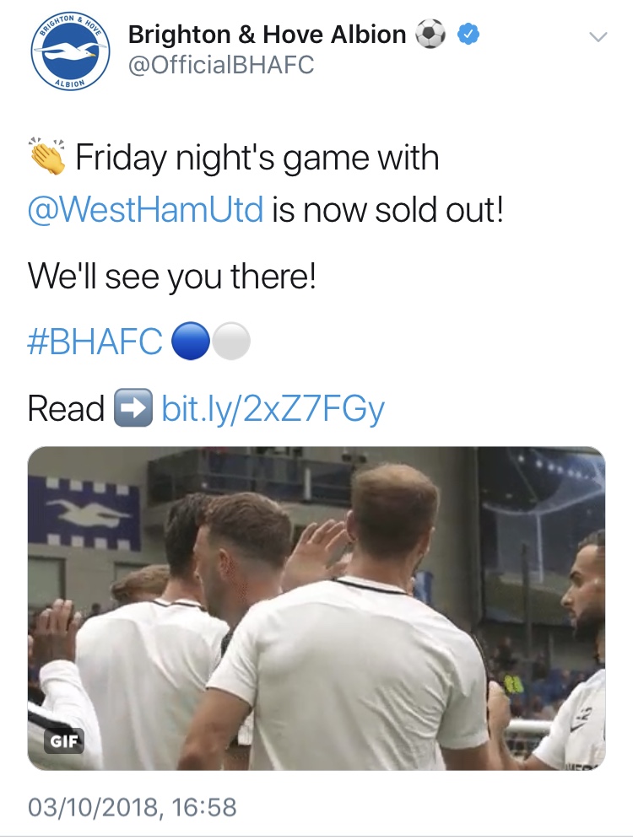Image resolution: width=633 pixels, height=840 pixels.
Task: Open the @WestHamUtd mention
Action: 145,209
